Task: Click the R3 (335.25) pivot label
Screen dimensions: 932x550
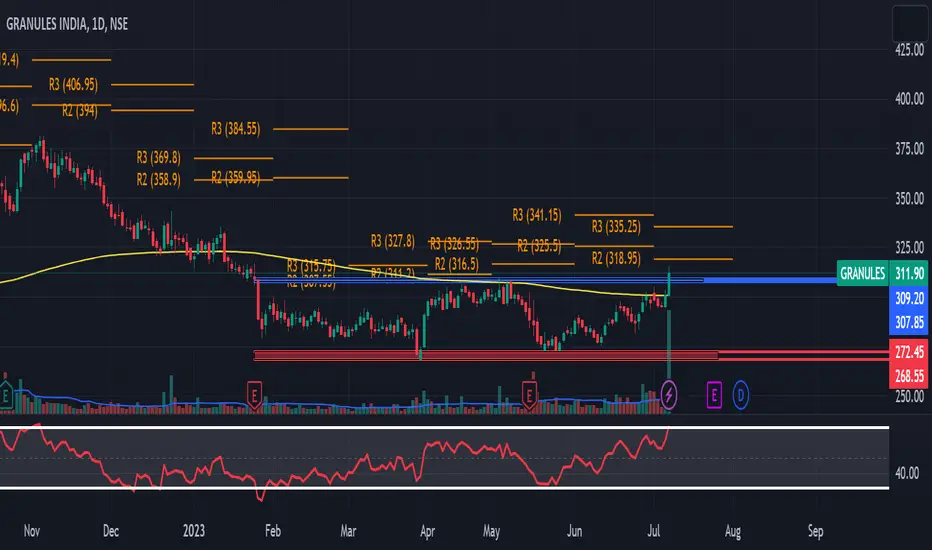Action: [616, 227]
